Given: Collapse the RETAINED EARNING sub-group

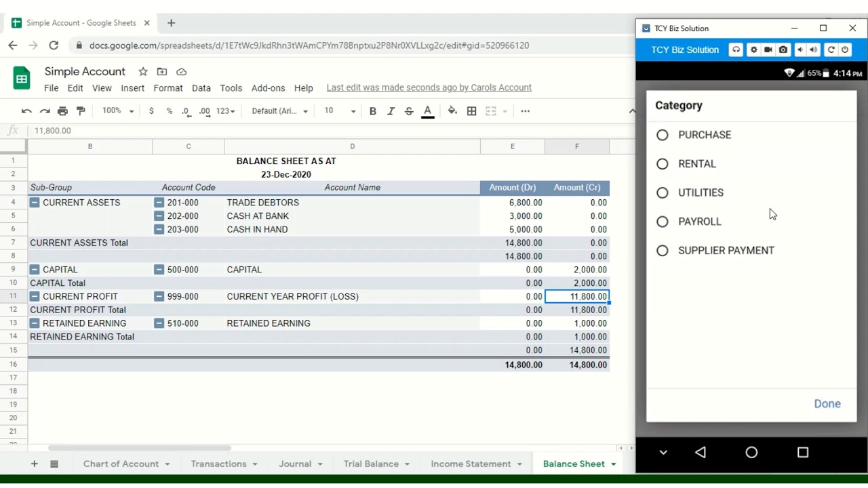Looking at the screenshot, I should click(35, 323).
